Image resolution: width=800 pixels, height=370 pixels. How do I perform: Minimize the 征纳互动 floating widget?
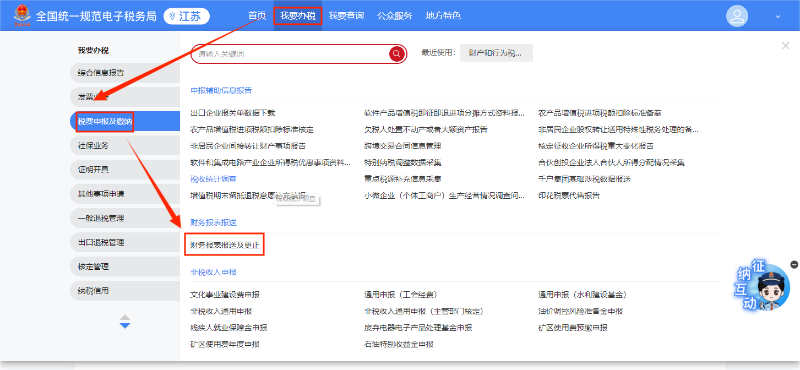point(794,264)
